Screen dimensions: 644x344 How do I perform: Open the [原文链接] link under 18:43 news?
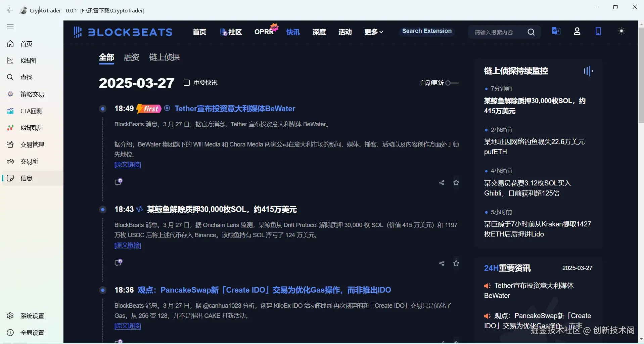point(127,245)
